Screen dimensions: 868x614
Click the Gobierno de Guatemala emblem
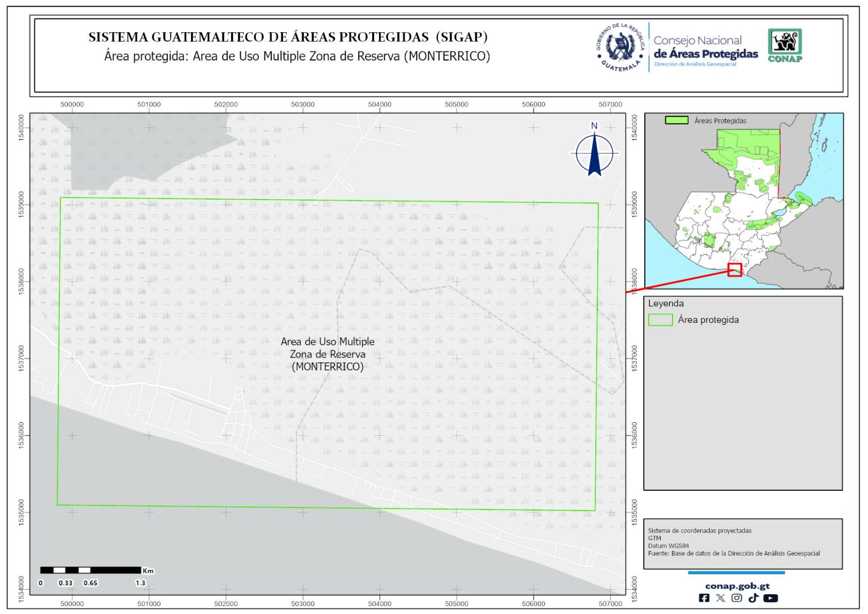coord(620,47)
